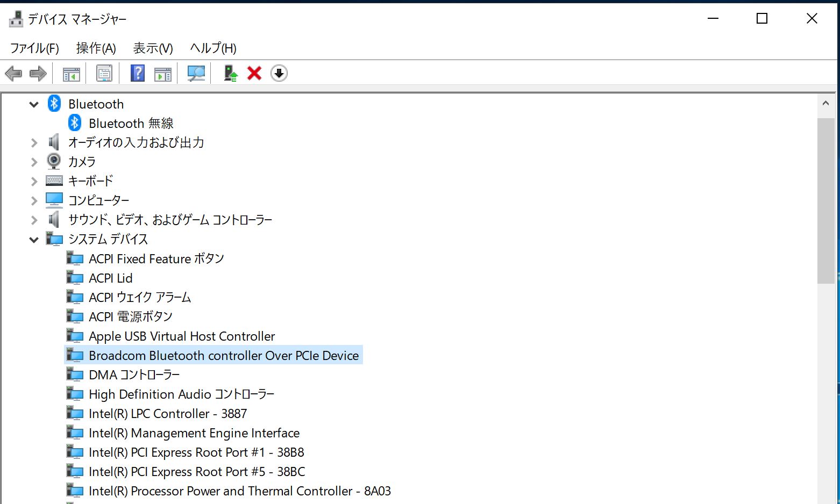Disable device using the down-arrow circle icon
The width and height of the screenshot is (840, 504).
pos(279,73)
